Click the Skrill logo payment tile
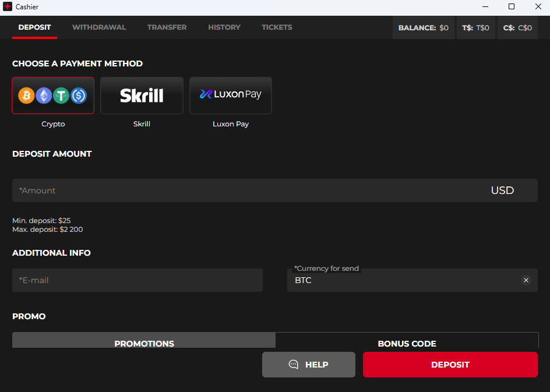The height and width of the screenshot is (392, 550). tap(142, 95)
